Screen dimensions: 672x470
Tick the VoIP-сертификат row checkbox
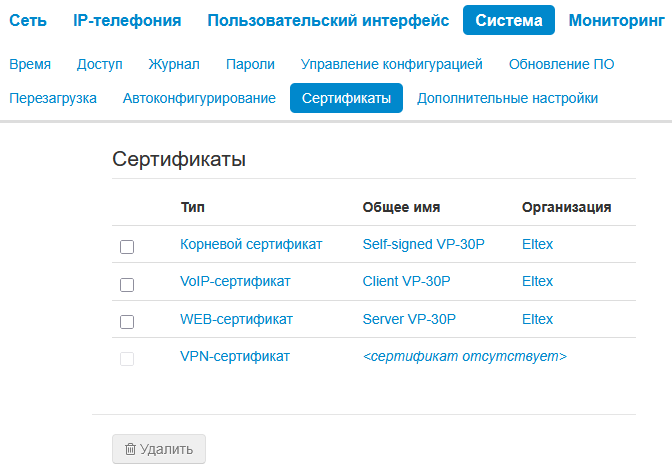point(127,285)
